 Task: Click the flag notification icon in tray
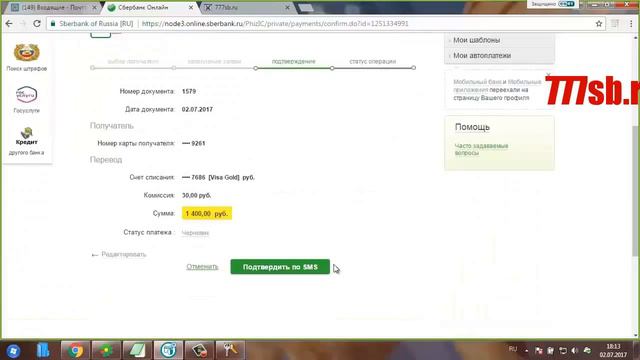pyautogui.click(x=538, y=351)
